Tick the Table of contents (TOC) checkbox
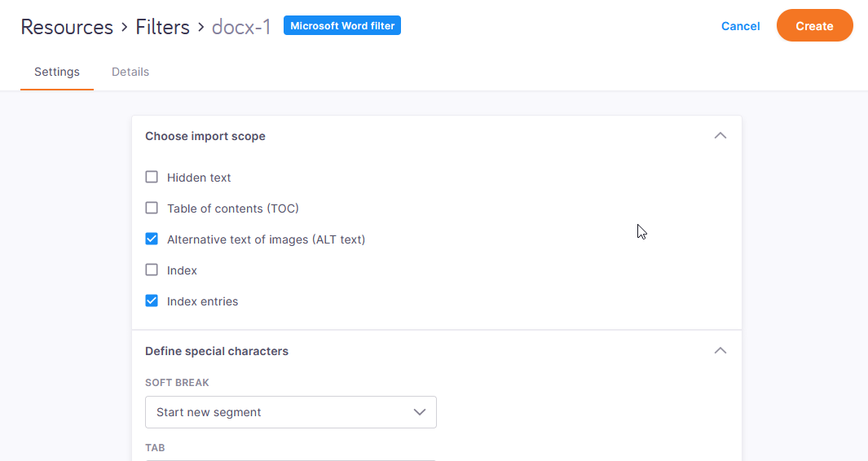Image resolution: width=868 pixels, height=461 pixels. click(152, 209)
